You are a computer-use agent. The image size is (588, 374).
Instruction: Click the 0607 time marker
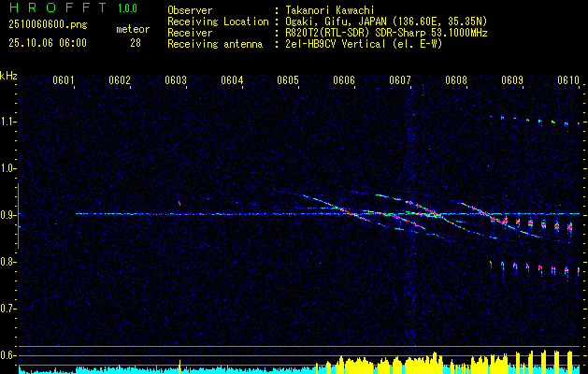[x=400, y=80]
